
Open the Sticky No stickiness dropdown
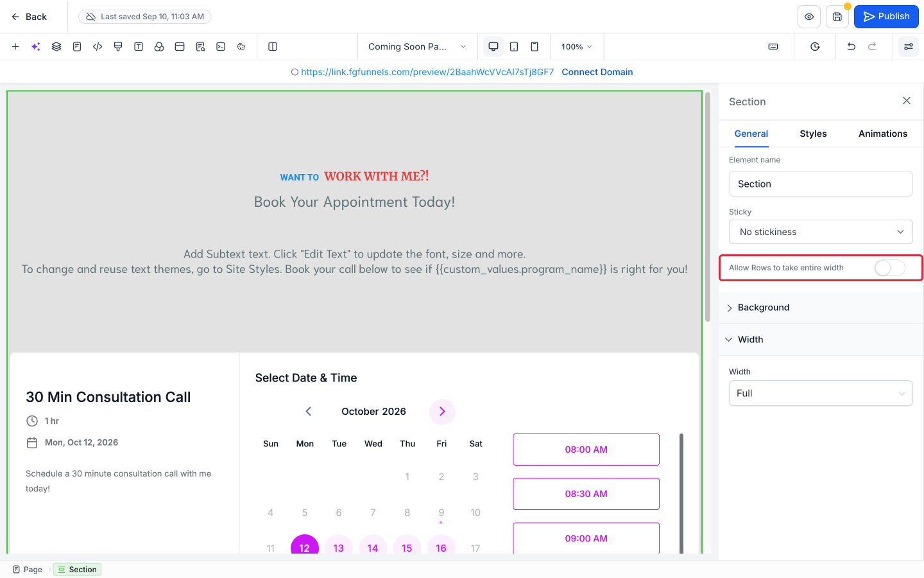(821, 232)
